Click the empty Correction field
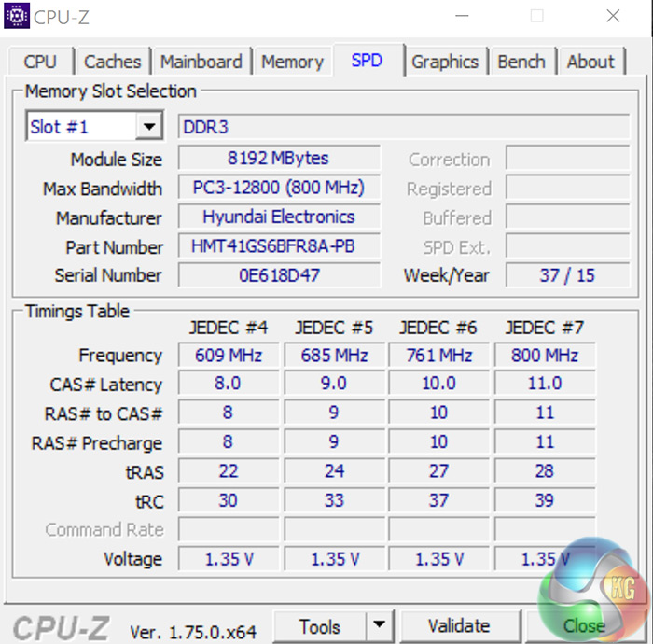The image size is (653, 644). [x=567, y=158]
